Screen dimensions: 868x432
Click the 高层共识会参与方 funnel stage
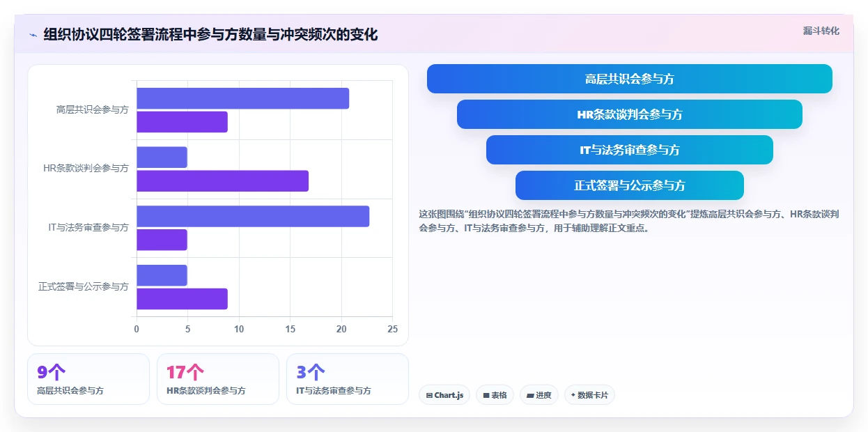[x=630, y=79]
